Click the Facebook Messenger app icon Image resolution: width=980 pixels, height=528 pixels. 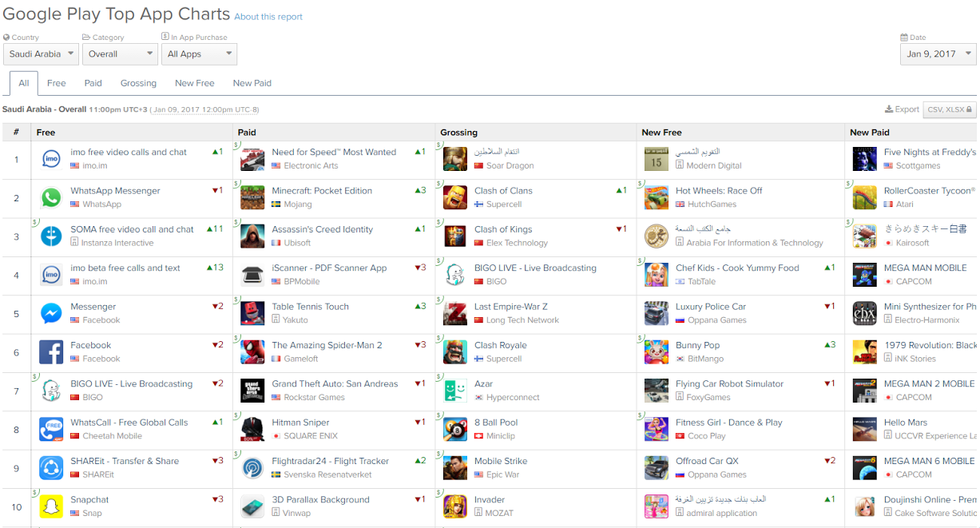tap(51, 313)
